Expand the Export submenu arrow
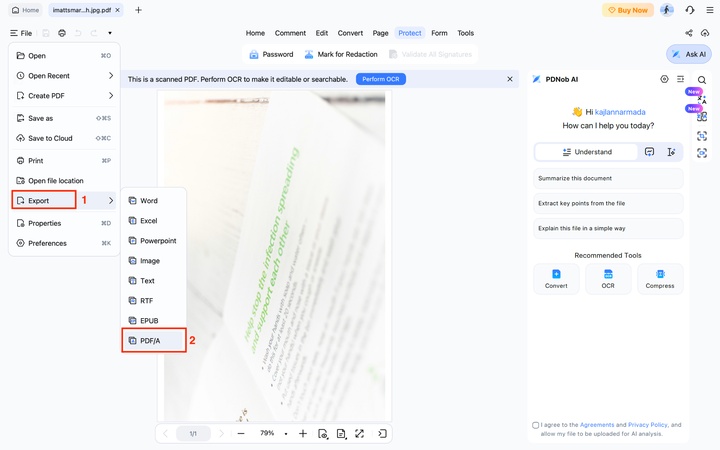Image resolution: width=720 pixels, height=450 pixels. (111, 201)
